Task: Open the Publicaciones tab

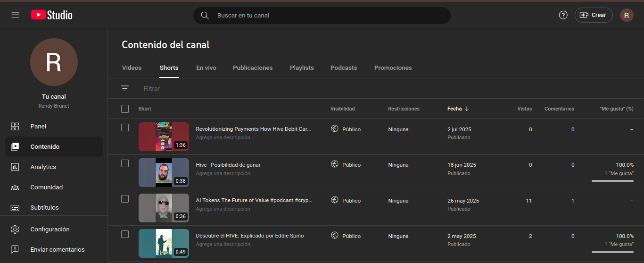Action: tap(253, 68)
